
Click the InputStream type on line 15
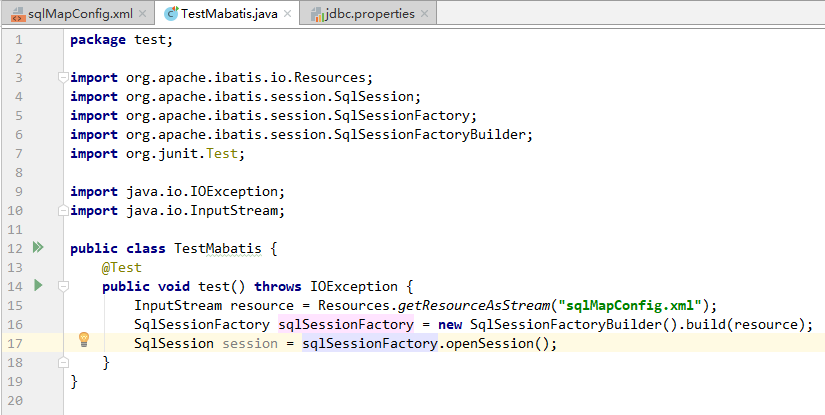[178, 306]
